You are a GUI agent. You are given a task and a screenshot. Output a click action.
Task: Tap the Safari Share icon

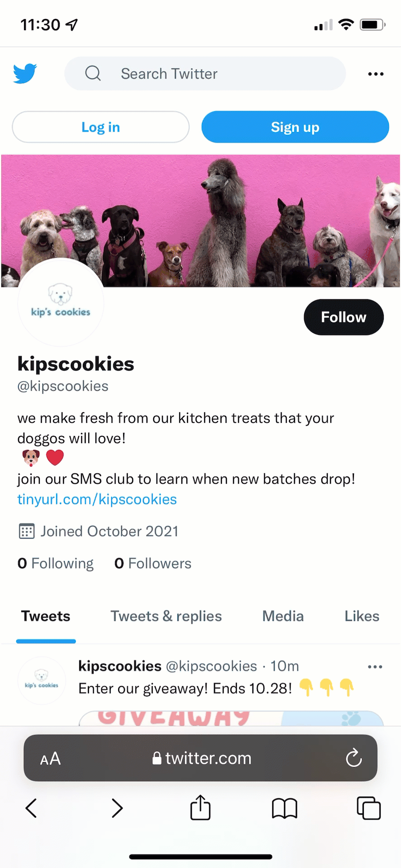[x=200, y=808]
